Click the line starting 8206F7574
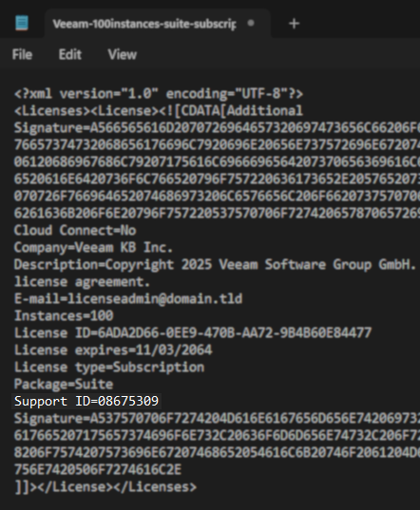420x510 pixels. pyautogui.click(x=217, y=452)
